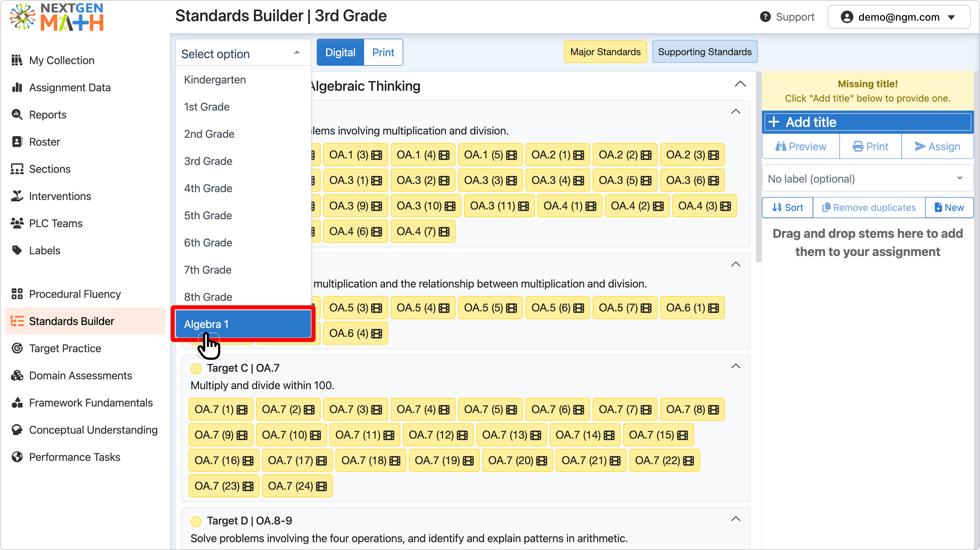980x550 pixels.
Task: Choose Kindergarten from the grade list
Action: tap(243, 79)
